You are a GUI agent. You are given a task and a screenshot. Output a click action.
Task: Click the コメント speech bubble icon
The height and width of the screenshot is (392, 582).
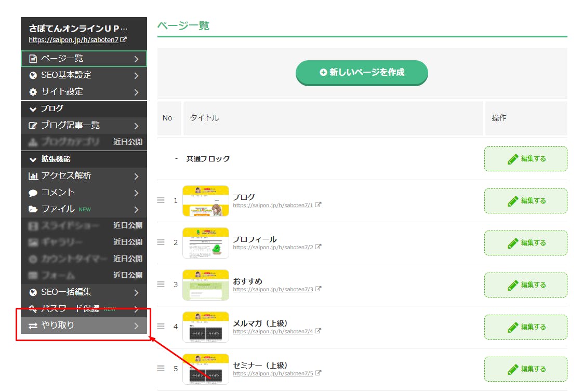pos(33,193)
